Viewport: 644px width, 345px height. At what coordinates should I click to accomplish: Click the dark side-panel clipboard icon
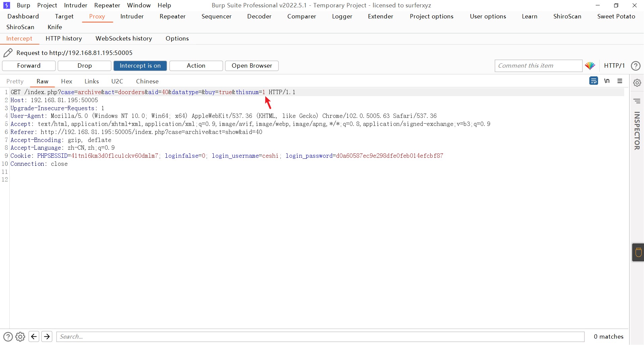638,252
